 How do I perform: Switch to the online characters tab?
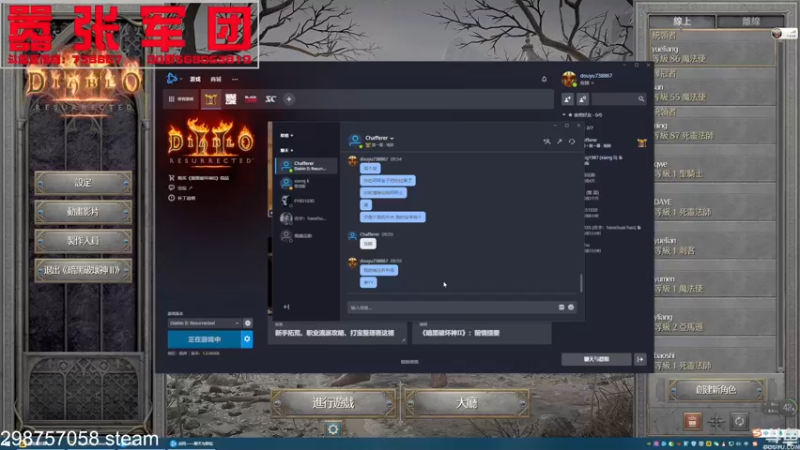click(682, 21)
